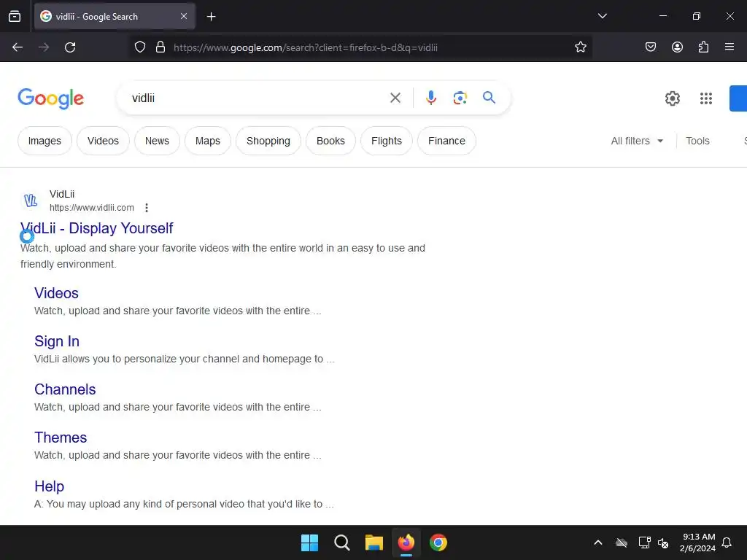Viewport: 747px width, 560px height.
Task: Filter results by Shopping
Action: tap(268, 141)
